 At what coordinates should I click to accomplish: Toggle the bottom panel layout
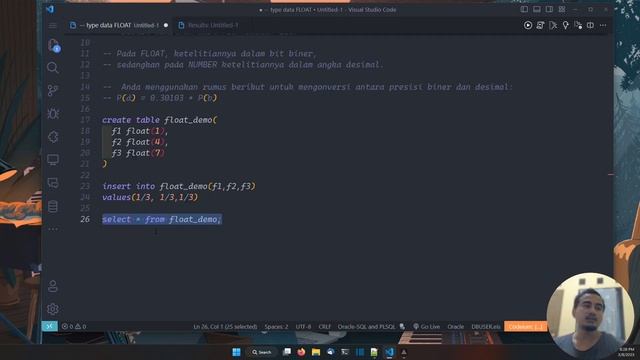tap(537, 9)
